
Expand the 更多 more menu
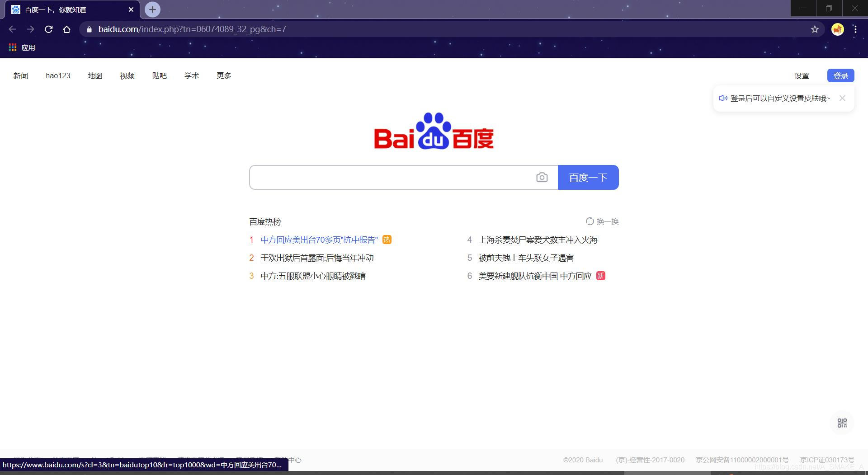[224, 75]
